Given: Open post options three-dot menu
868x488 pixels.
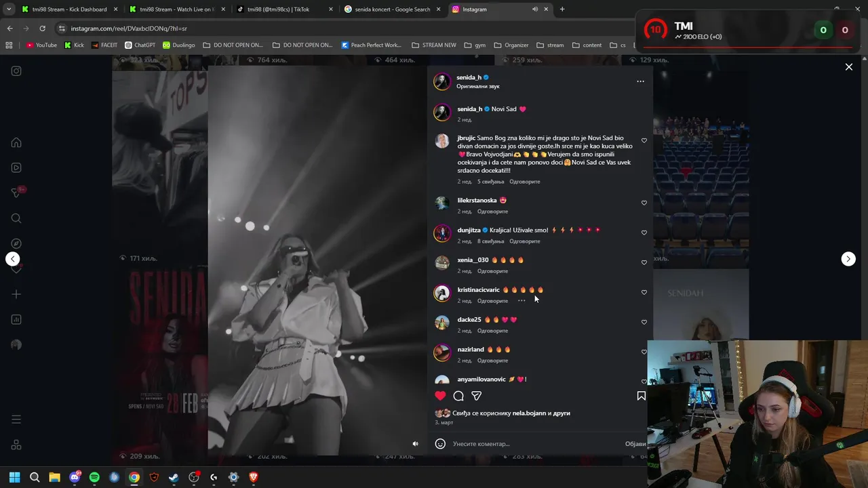Looking at the screenshot, I should pyautogui.click(x=640, y=81).
